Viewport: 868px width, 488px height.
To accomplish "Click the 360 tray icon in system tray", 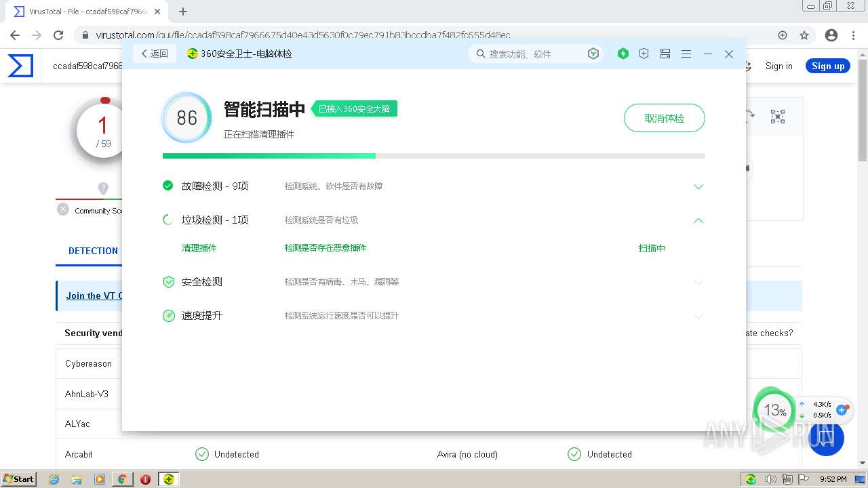I will 751,479.
